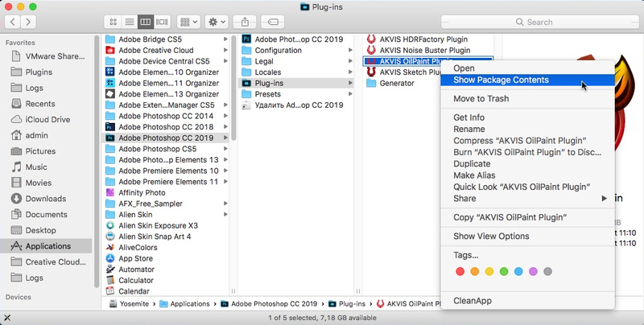The height and width of the screenshot is (325, 644).
Task: Expand Presets folder arrow
Action: point(350,94)
